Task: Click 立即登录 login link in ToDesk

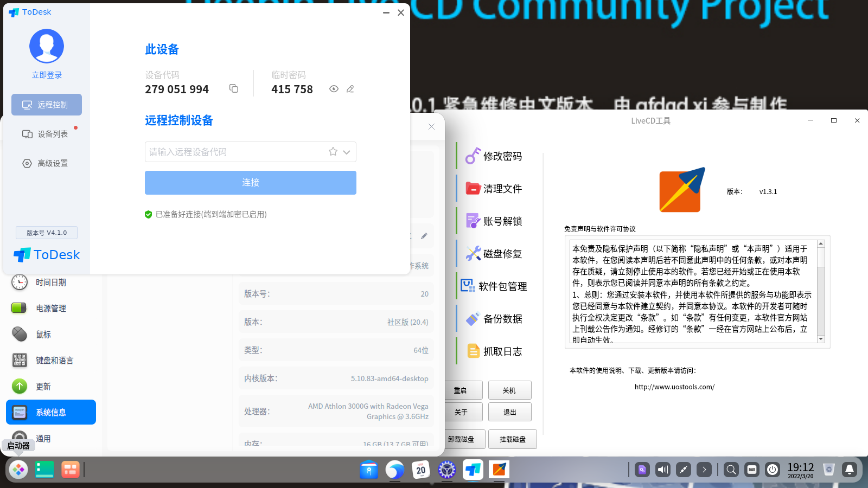Action: (47, 75)
